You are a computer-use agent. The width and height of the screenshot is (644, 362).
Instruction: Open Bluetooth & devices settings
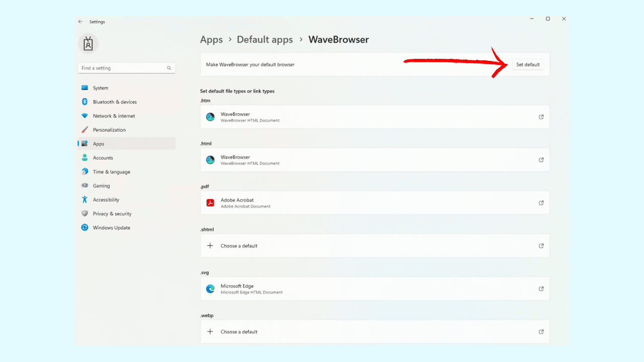[114, 102]
